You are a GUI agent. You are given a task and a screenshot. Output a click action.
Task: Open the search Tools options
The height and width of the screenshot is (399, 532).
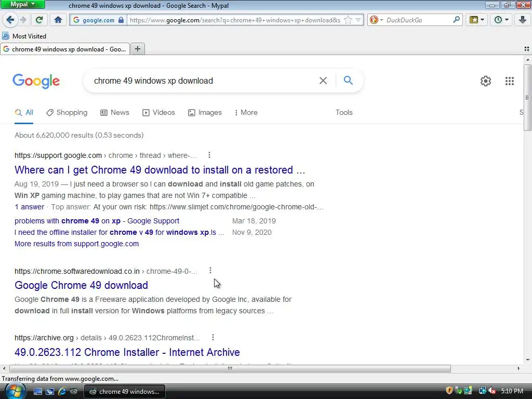(x=344, y=112)
